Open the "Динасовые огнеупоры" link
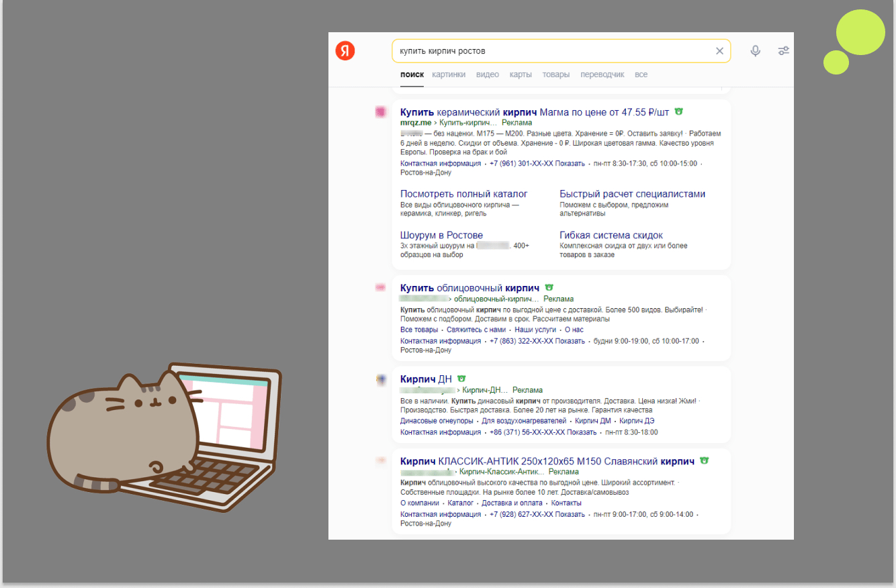 437,421
